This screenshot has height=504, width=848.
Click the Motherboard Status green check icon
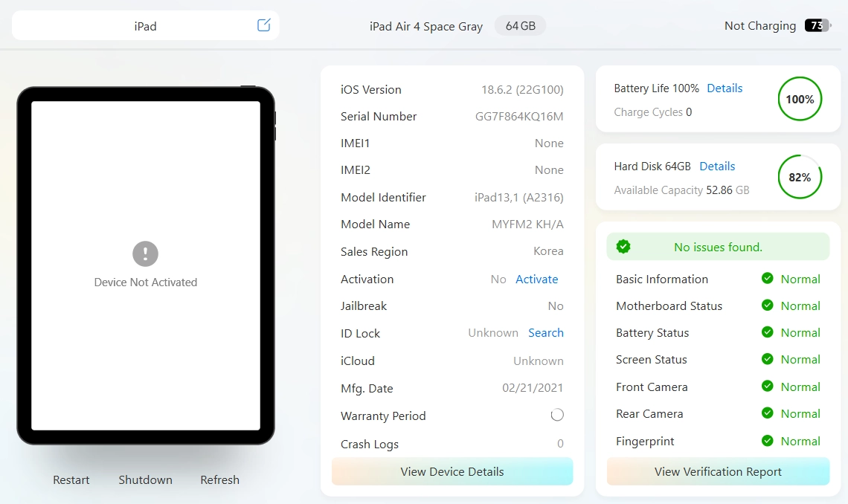tap(768, 306)
